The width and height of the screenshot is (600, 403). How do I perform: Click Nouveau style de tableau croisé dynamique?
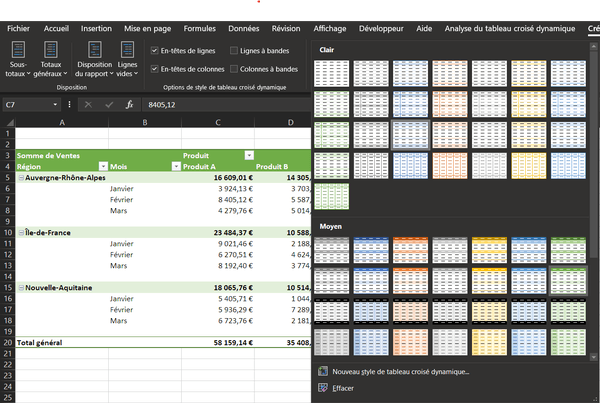(x=400, y=371)
